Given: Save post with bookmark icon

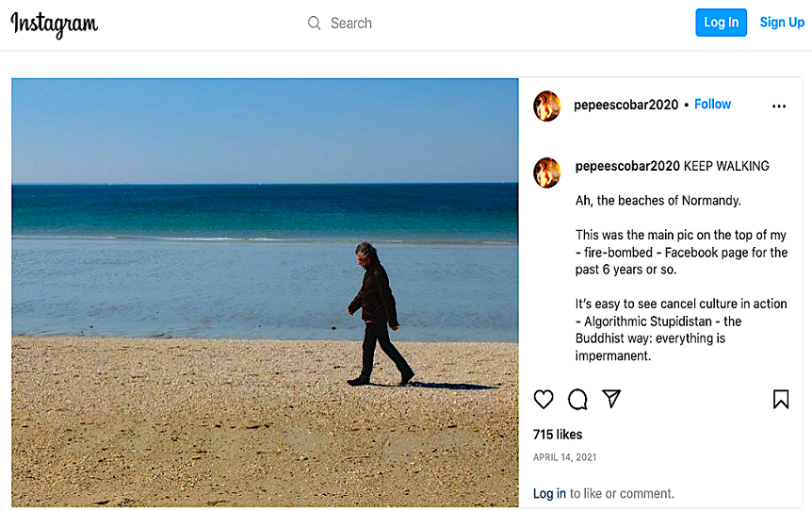Looking at the screenshot, I should 781,400.
